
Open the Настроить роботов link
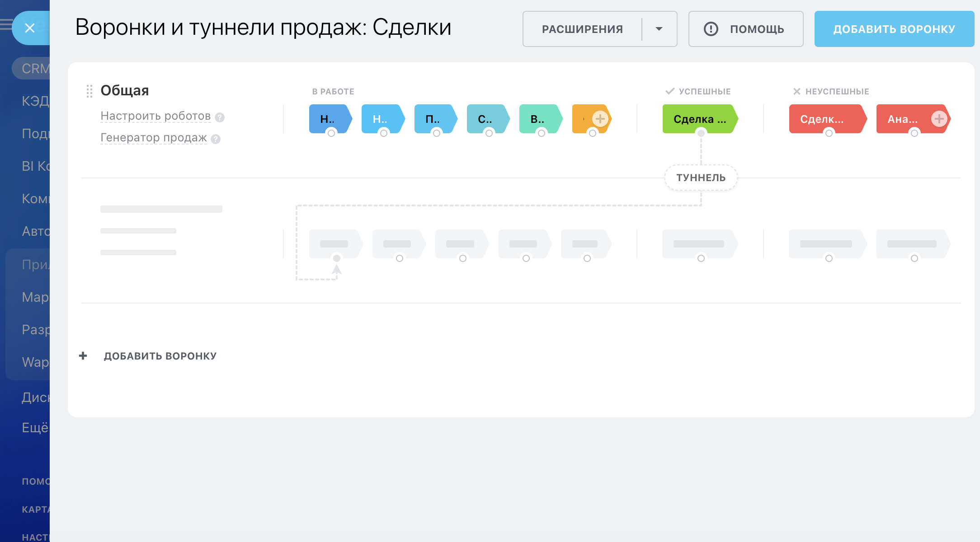[x=155, y=116]
